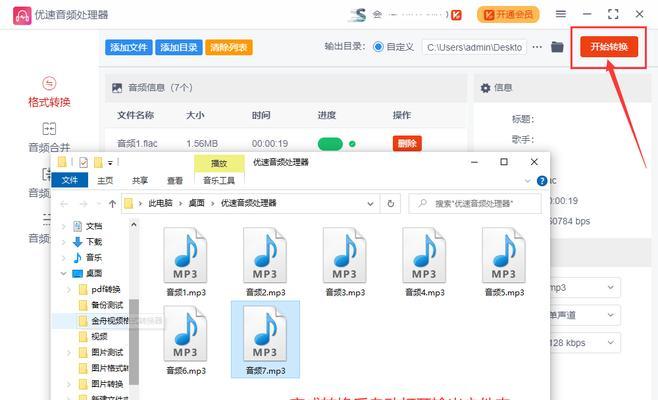Click the 文件名称 column header

pos(136,115)
